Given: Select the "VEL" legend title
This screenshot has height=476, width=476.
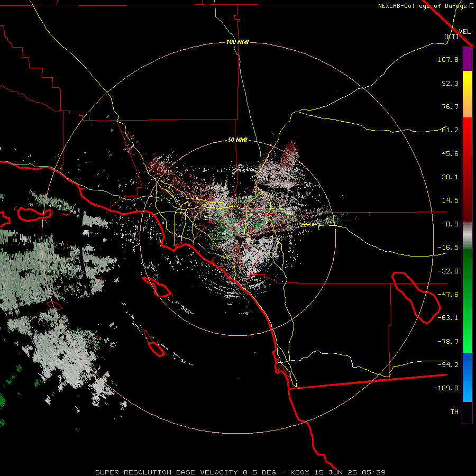Looking at the screenshot, I should [464, 31].
